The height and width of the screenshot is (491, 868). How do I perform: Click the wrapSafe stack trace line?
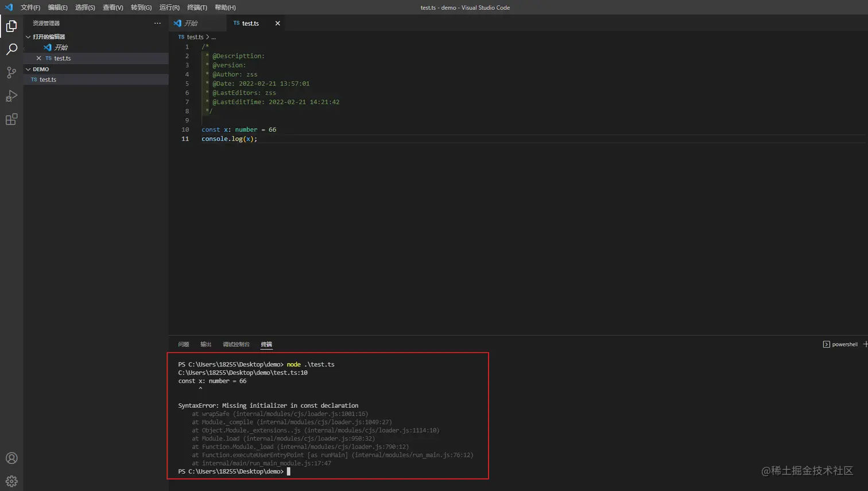point(280,414)
